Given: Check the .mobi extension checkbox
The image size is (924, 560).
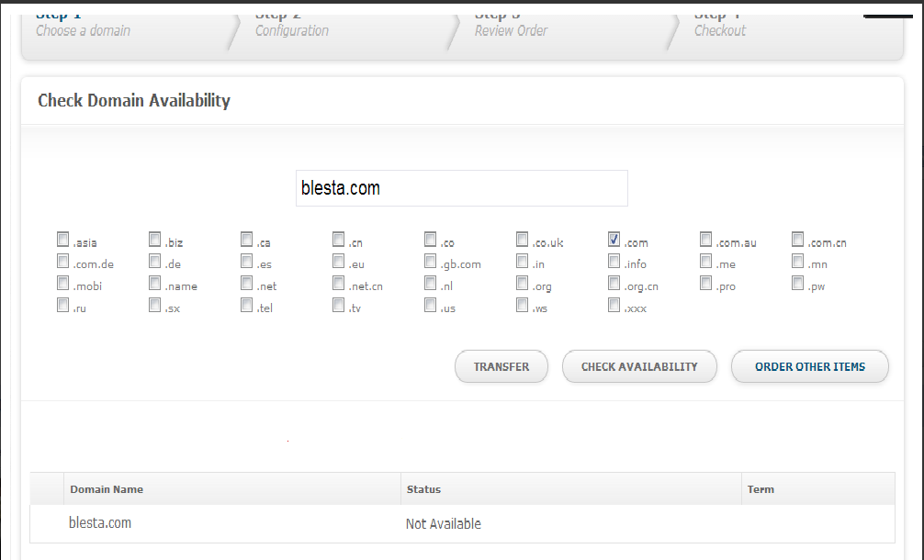Looking at the screenshot, I should point(63,284).
